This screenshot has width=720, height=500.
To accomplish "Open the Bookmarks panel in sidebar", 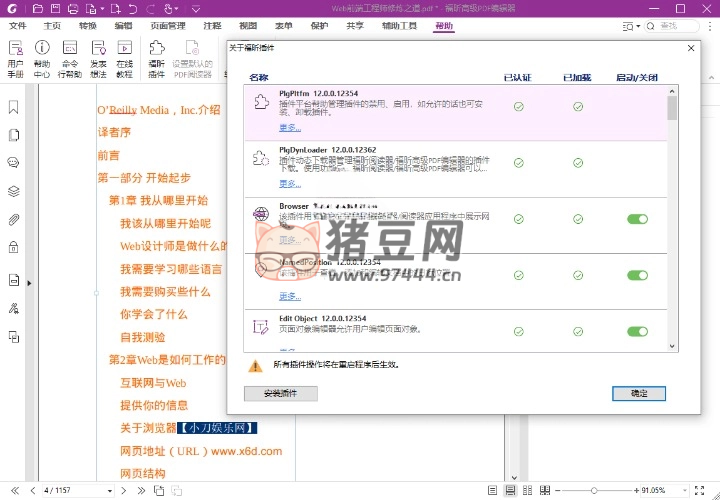I will (14, 107).
